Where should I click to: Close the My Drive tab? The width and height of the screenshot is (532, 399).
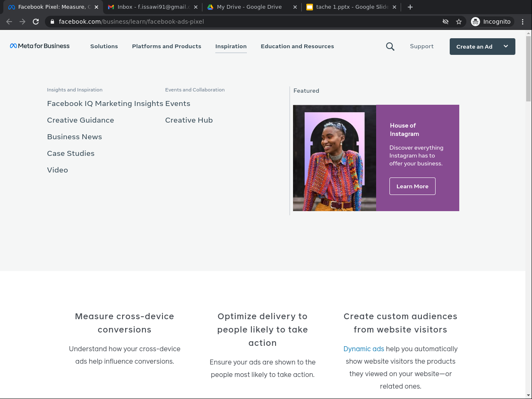point(295,7)
